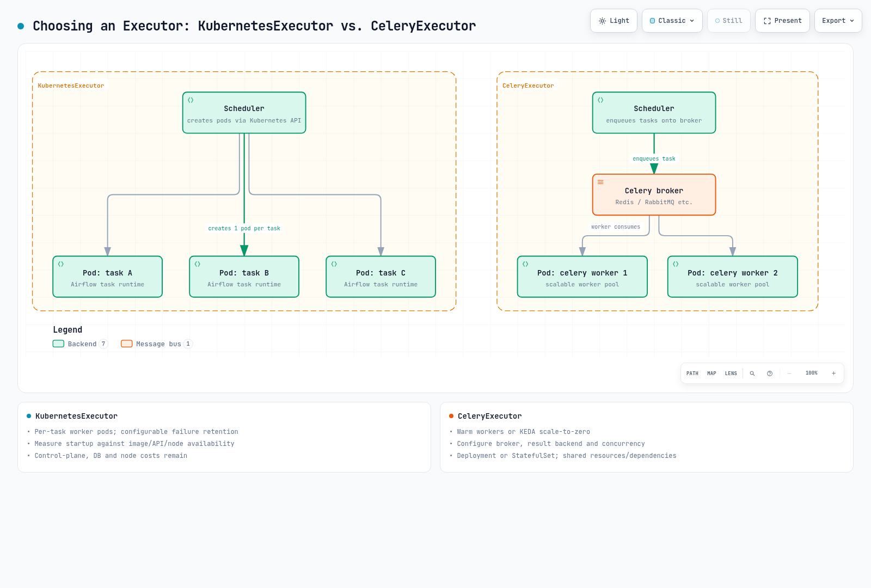Click the queue icon on Celery broker

(600, 182)
